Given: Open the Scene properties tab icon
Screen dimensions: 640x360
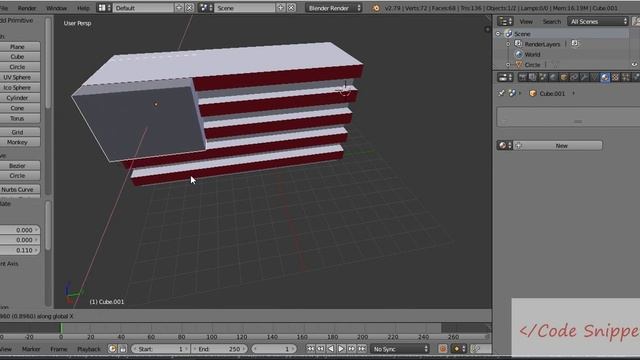Looking at the screenshot, I should coord(543,78).
